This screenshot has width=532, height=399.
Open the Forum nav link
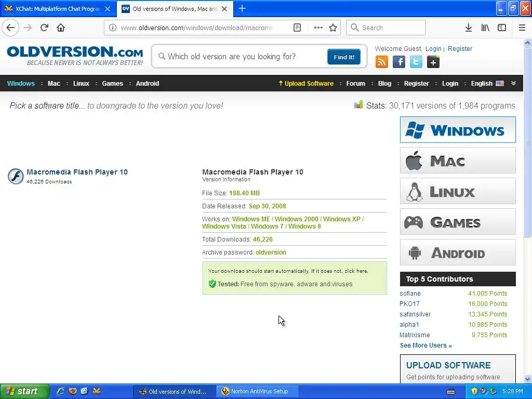pyautogui.click(x=355, y=84)
